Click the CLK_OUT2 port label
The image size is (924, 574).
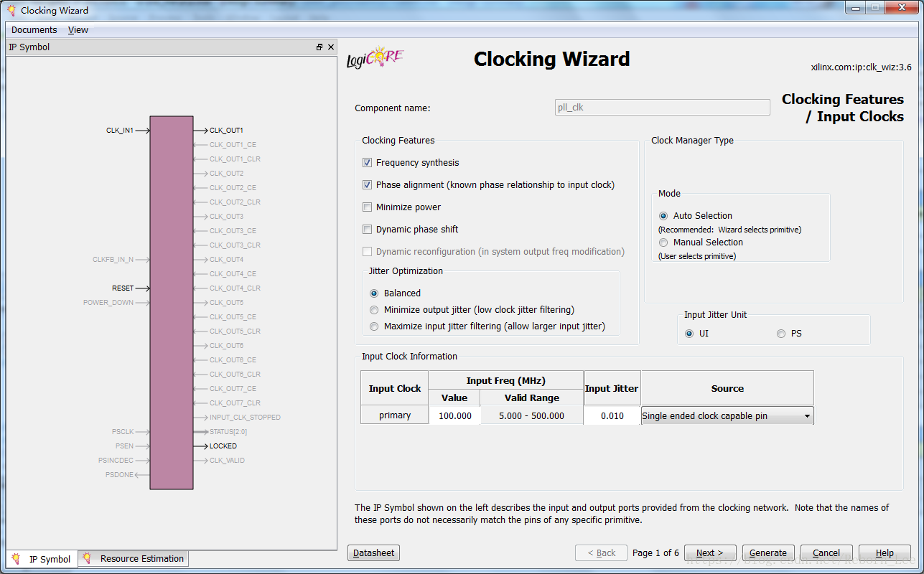click(x=226, y=174)
